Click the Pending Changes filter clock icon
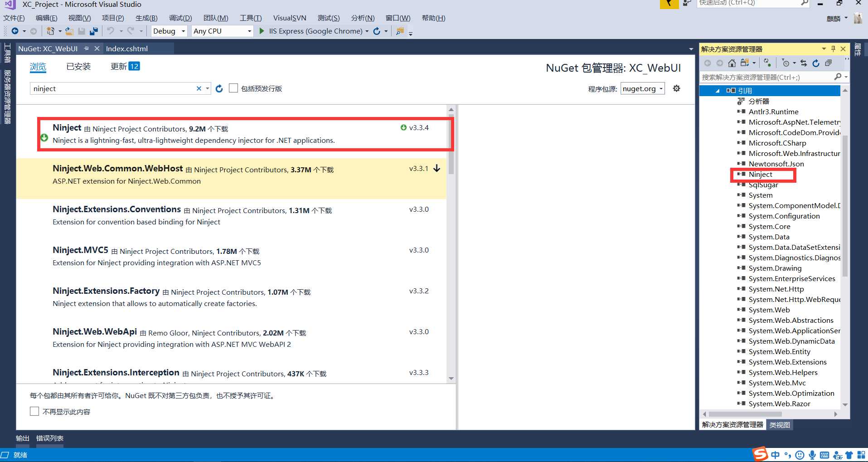Screen dimensions: 868x462 coord(786,63)
